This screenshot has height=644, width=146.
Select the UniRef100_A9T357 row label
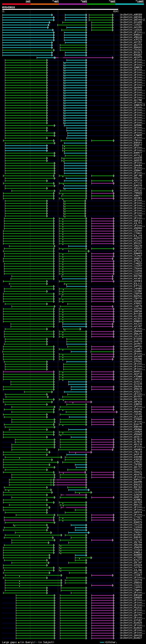tap(131, 42)
